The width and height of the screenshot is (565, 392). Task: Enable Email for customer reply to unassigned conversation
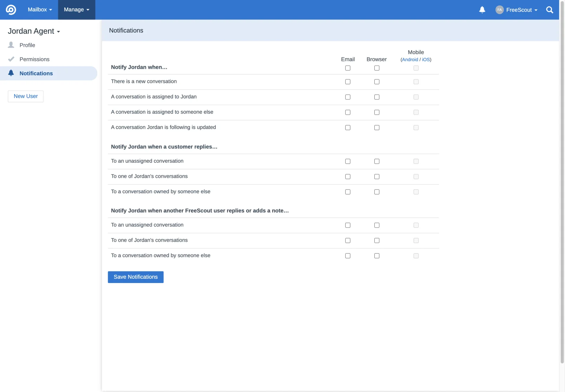click(348, 161)
